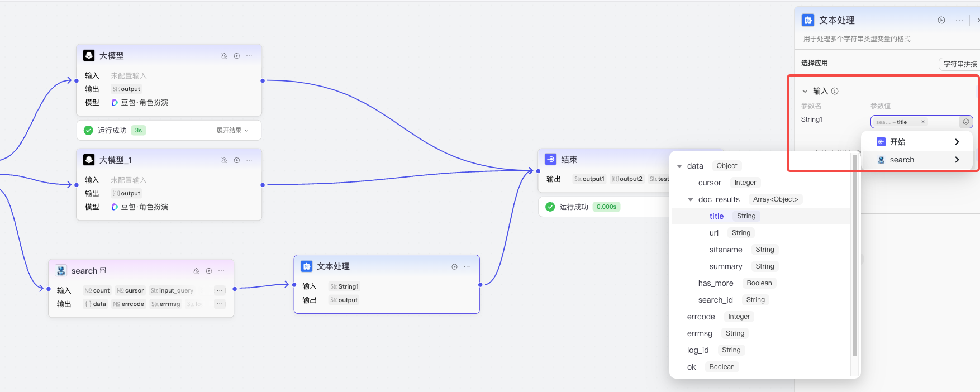Click the store icon beside the search title
Viewport: 980px width, 392px height.
[103, 270]
